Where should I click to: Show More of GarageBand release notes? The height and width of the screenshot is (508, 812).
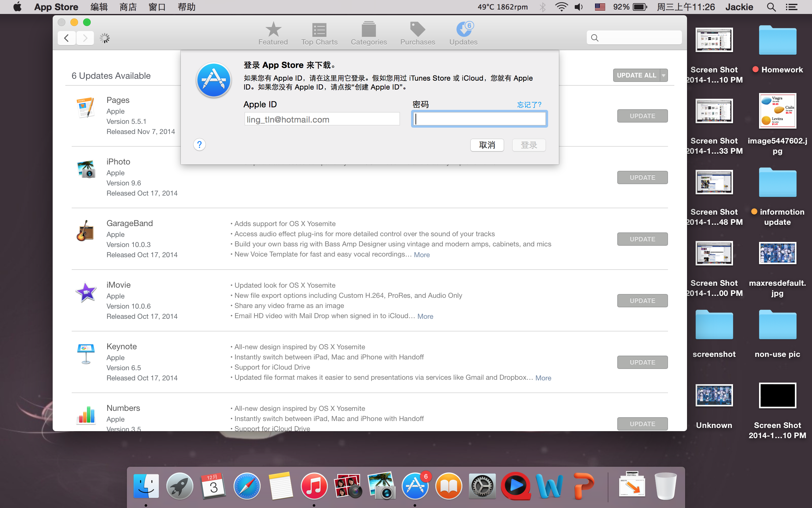(422, 255)
